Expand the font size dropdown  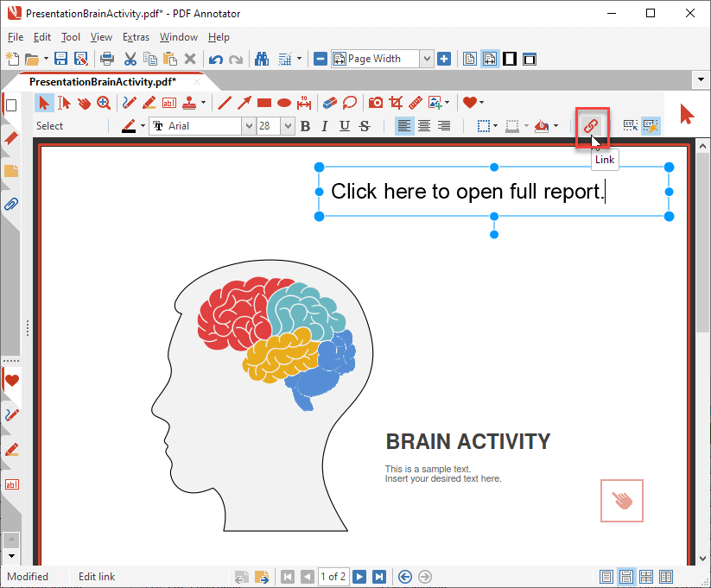pos(287,126)
